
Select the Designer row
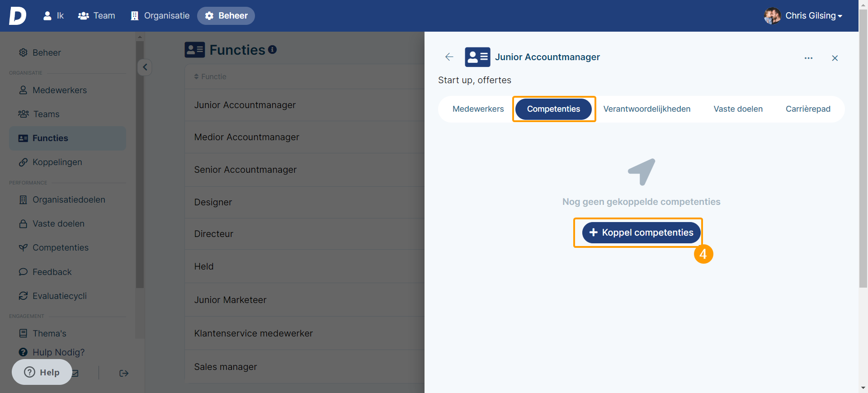pos(305,202)
